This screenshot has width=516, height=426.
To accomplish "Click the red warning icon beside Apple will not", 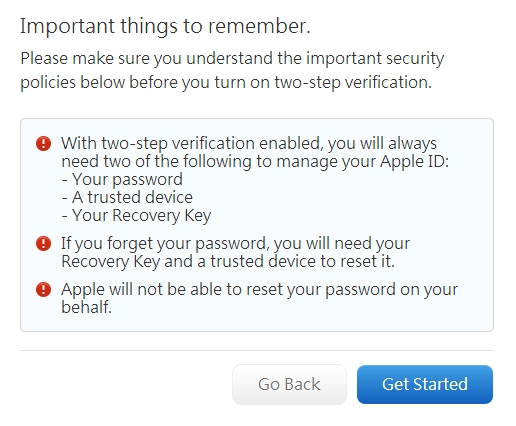I will tap(43, 289).
